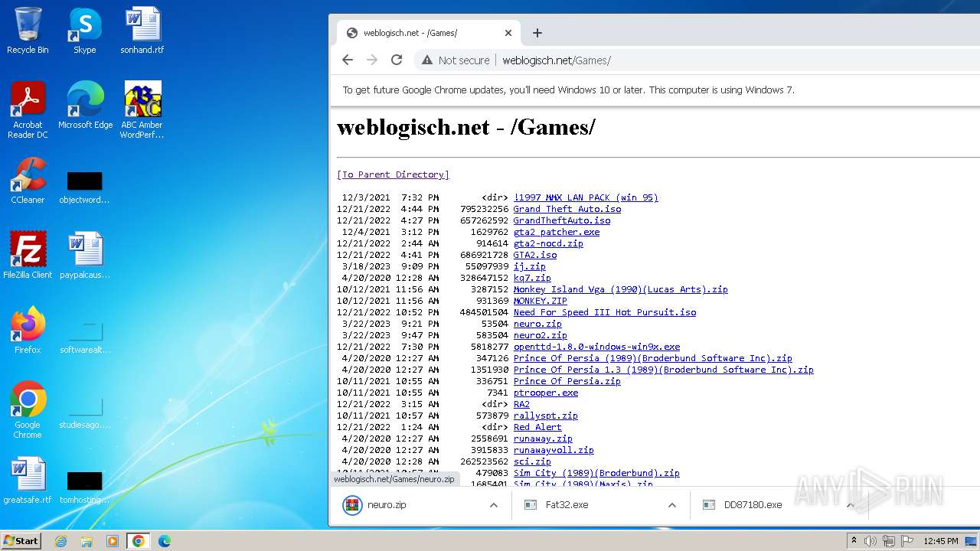Follow the To Parent Directory link

point(393,174)
